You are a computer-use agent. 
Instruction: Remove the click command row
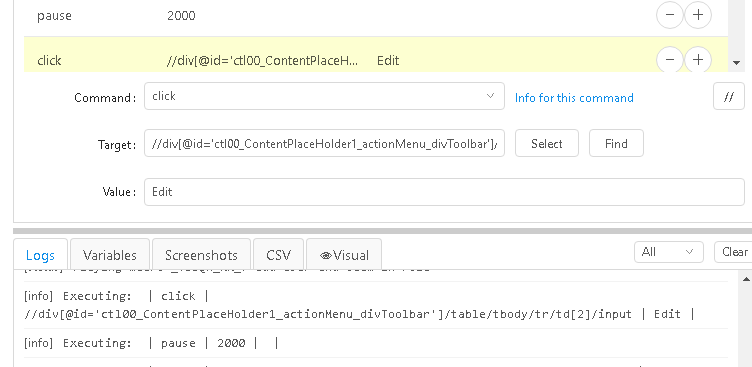pos(670,60)
